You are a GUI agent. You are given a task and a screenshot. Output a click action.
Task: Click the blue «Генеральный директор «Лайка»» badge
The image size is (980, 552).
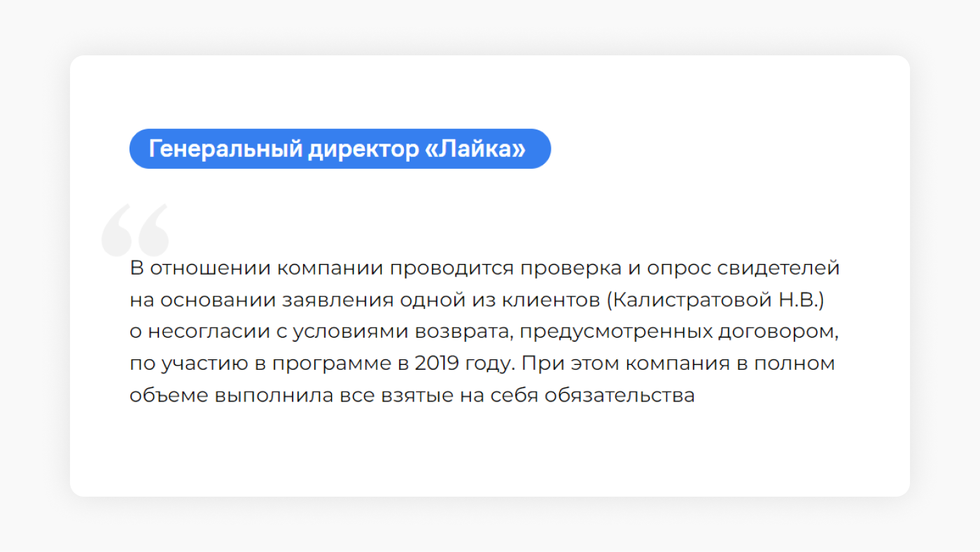[340, 149]
